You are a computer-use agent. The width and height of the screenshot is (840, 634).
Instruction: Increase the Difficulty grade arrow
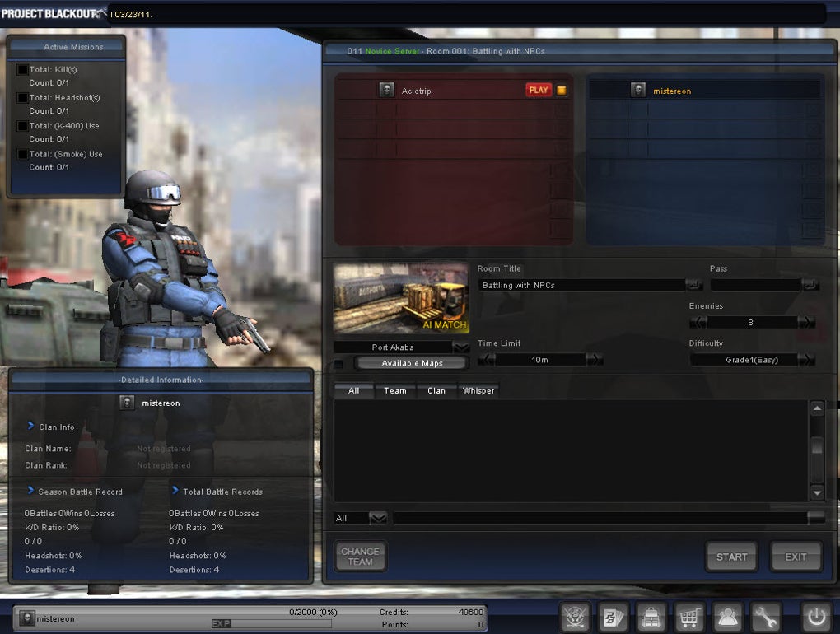point(806,360)
